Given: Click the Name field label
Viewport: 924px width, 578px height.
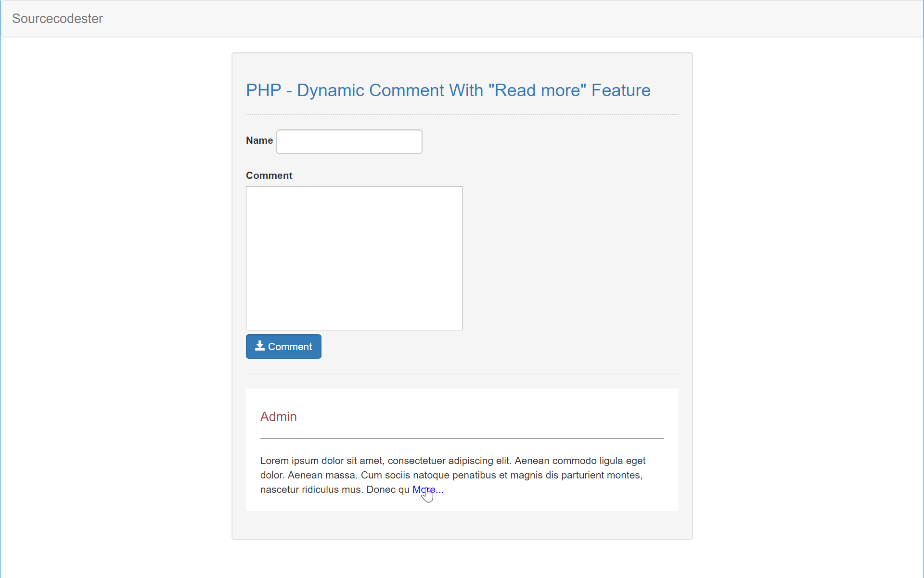Looking at the screenshot, I should click(x=259, y=140).
